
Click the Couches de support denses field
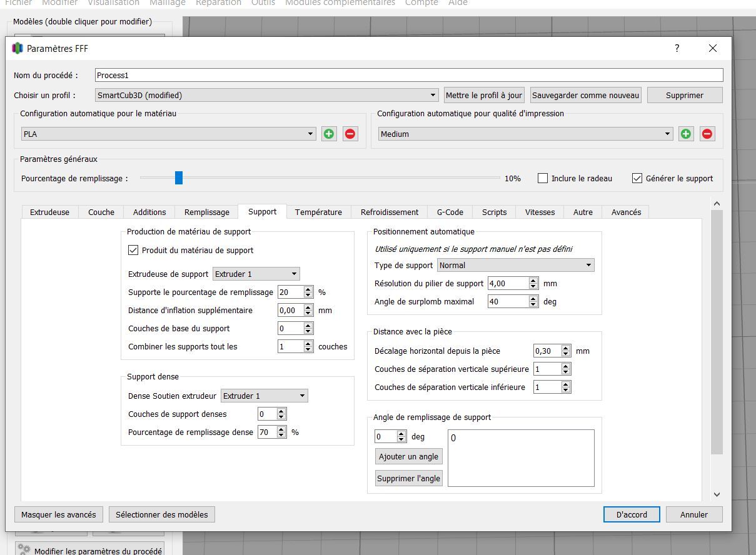click(x=272, y=414)
